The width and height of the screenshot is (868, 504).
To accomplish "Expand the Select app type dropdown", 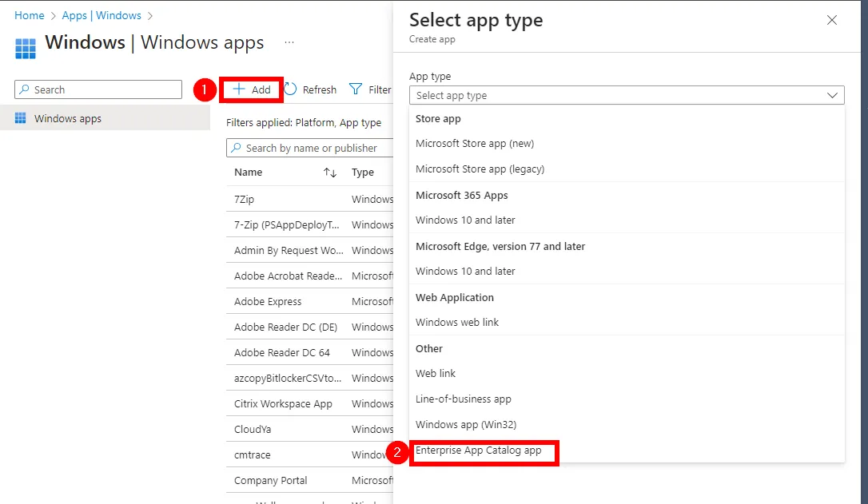I will (627, 95).
